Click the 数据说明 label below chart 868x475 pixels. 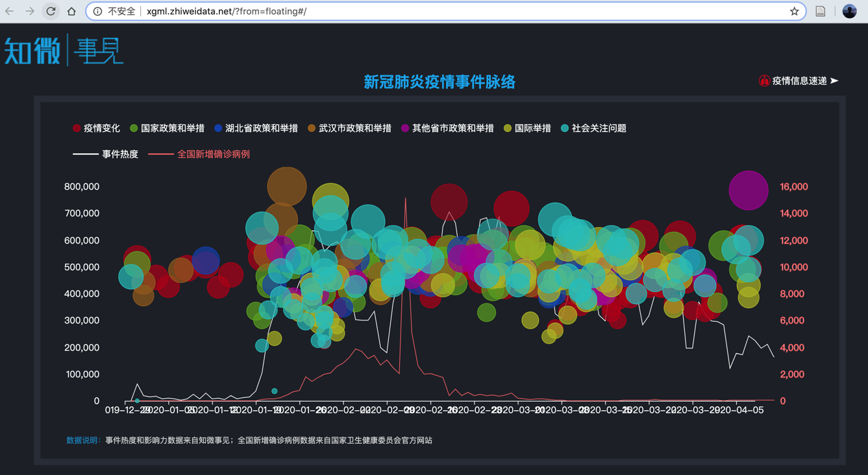82,440
